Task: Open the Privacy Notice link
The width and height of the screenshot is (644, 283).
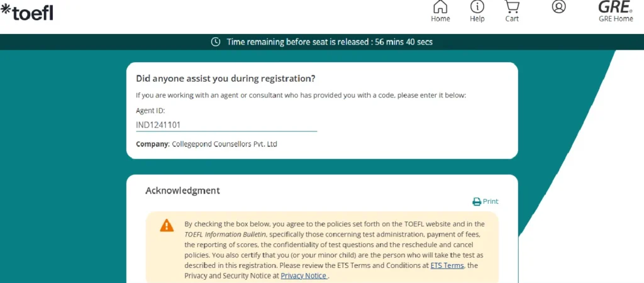Action: [x=304, y=276]
